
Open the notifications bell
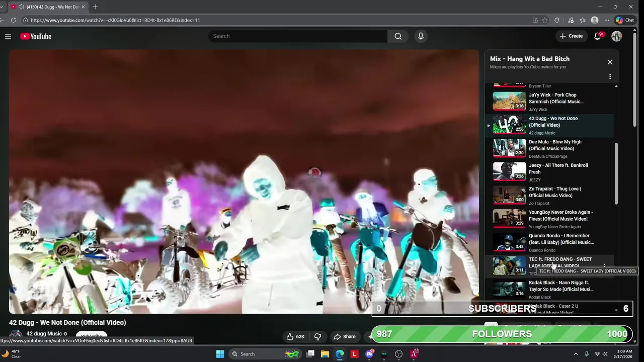(598, 36)
